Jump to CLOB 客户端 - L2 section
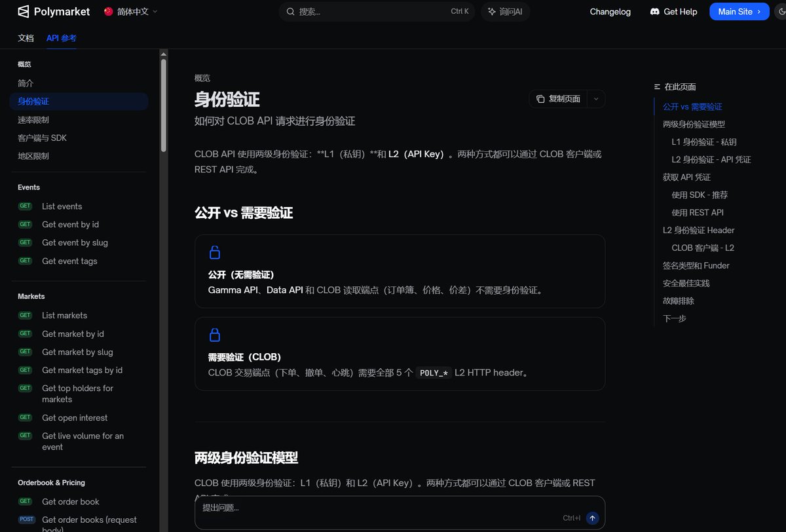The image size is (786, 532). 703,248
